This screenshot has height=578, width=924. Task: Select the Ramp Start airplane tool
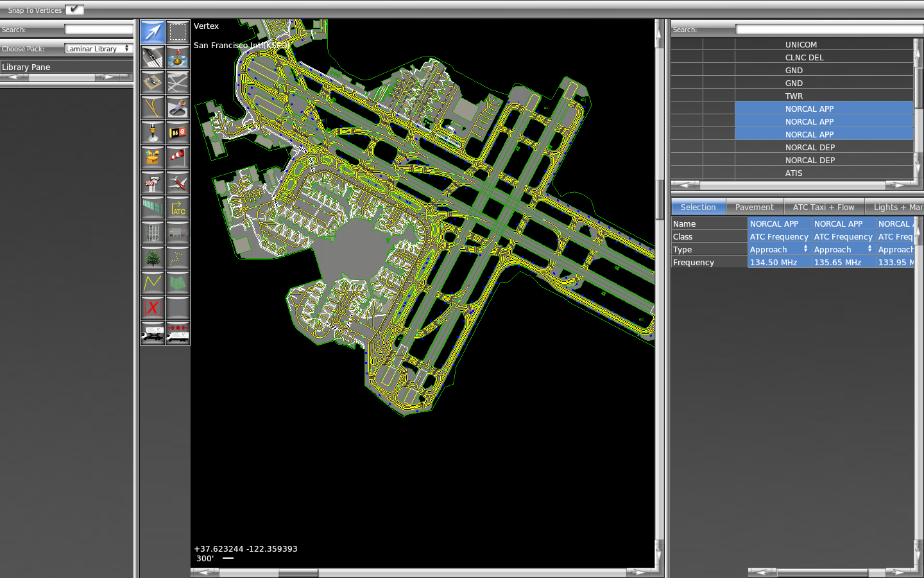(178, 182)
